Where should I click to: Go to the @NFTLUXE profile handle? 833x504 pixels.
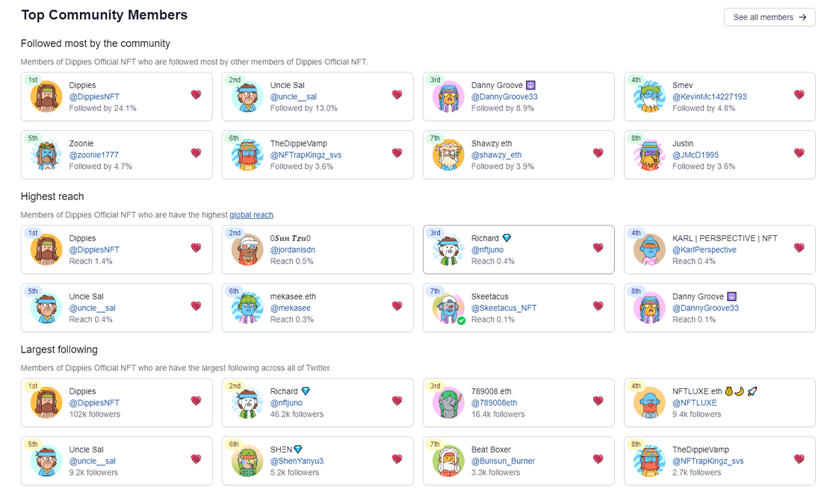694,403
